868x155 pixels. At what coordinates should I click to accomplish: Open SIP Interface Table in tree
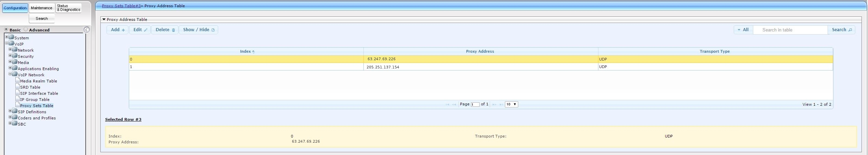click(x=39, y=93)
